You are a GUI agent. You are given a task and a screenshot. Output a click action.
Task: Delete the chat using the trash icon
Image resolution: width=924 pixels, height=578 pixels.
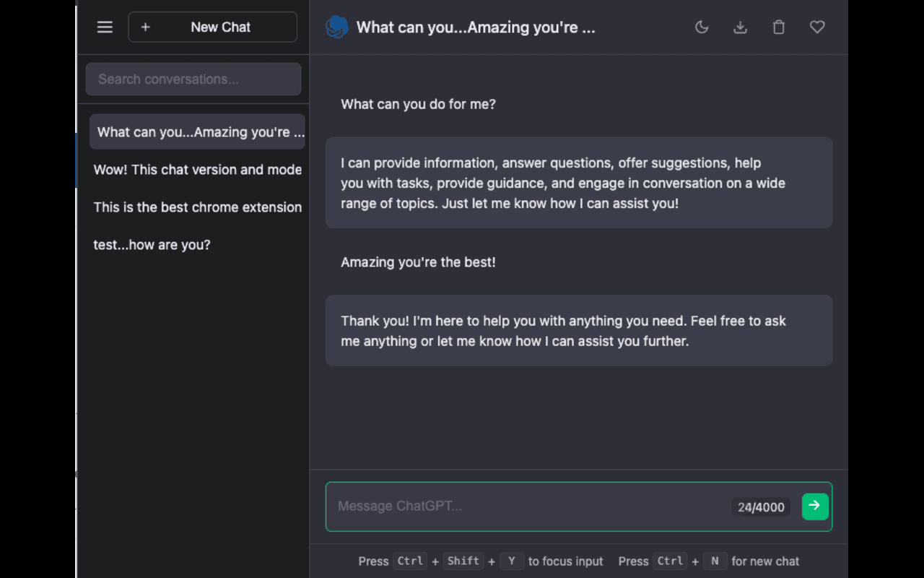(779, 27)
